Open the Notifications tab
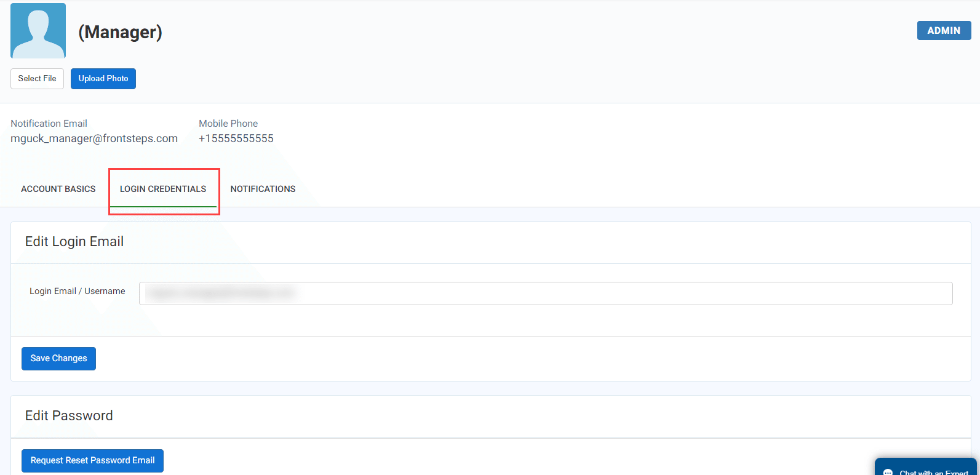This screenshot has width=980, height=475. click(x=263, y=189)
